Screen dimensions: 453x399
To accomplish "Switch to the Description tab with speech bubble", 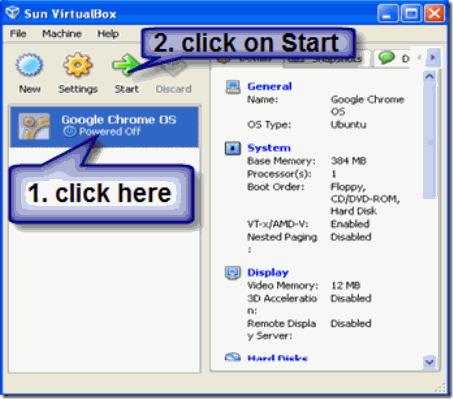I will (393, 58).
